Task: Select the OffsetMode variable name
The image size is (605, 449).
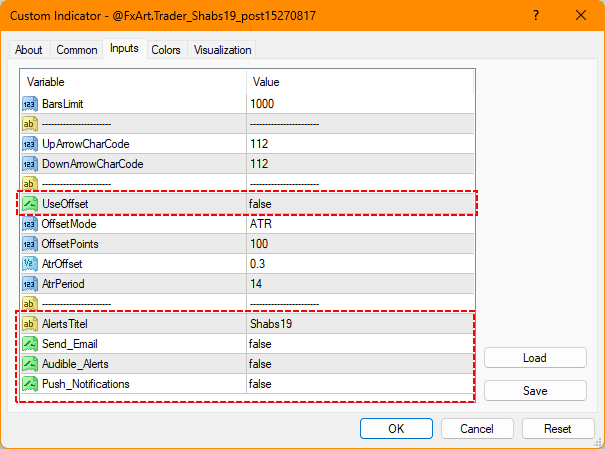Action: [69, 224]
